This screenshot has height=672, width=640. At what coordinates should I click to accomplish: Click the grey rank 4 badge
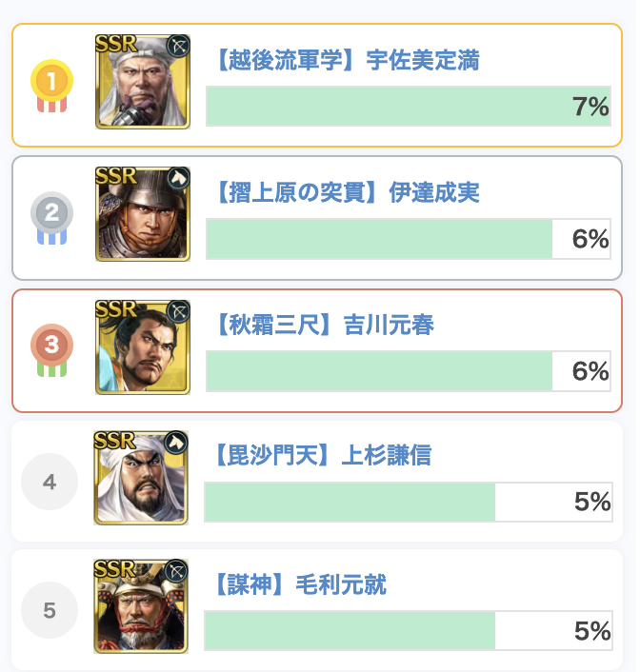pos(50,482)
